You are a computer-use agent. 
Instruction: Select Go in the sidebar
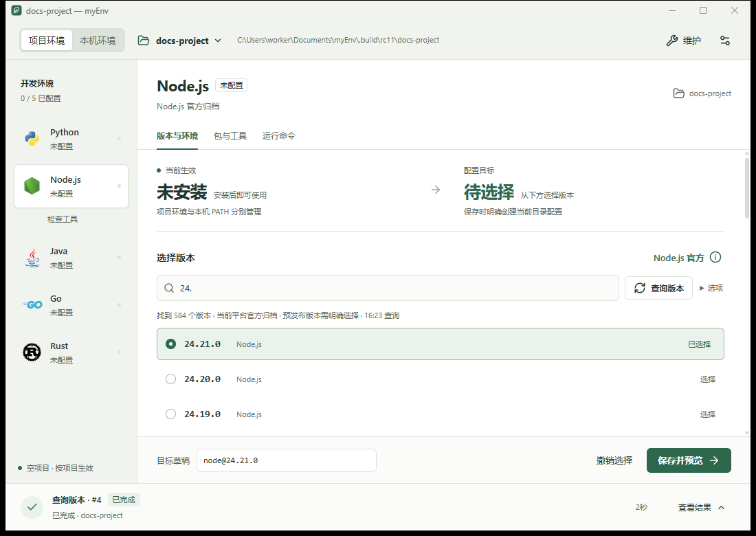[x=71, y=305]
